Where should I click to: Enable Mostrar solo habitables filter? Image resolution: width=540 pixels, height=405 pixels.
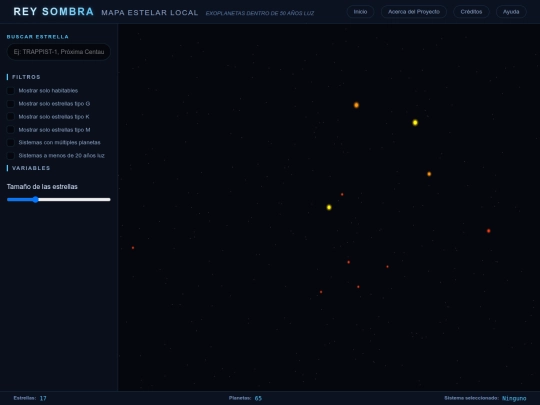point(11,91)
